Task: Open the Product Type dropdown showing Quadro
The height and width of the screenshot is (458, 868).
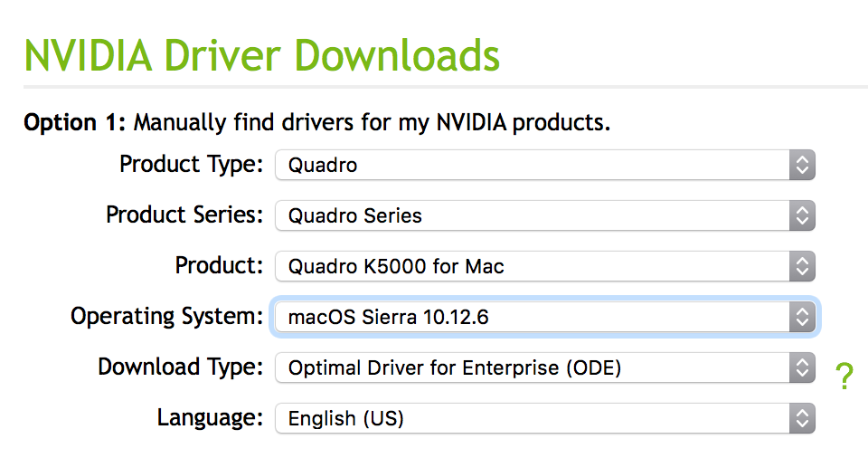Action: [545, 165]
